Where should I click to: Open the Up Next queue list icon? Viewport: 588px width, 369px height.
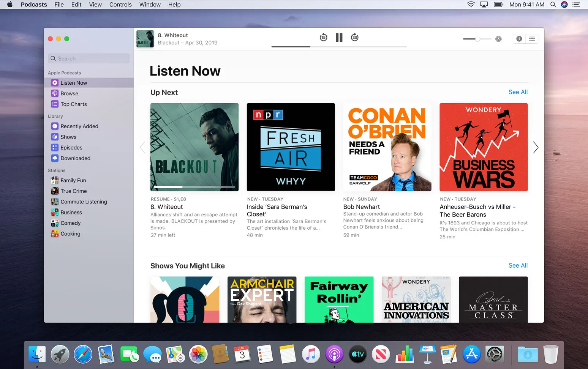click(532, 39)
